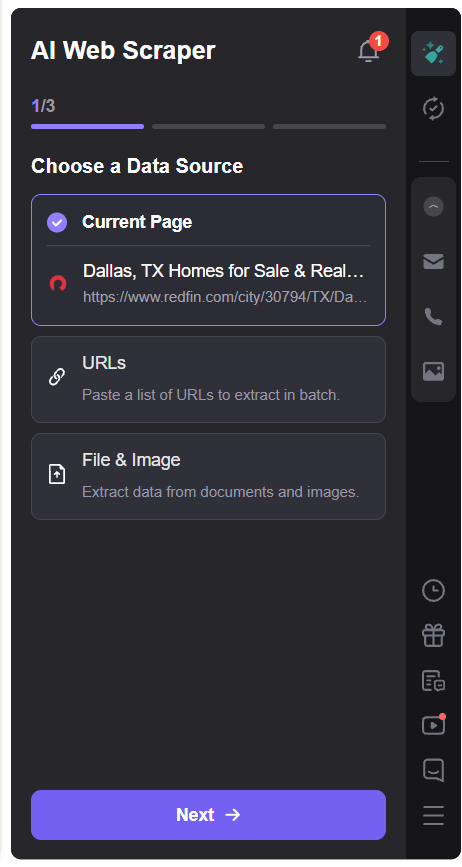Choose the URLs data source option

[x=208, y=379]
